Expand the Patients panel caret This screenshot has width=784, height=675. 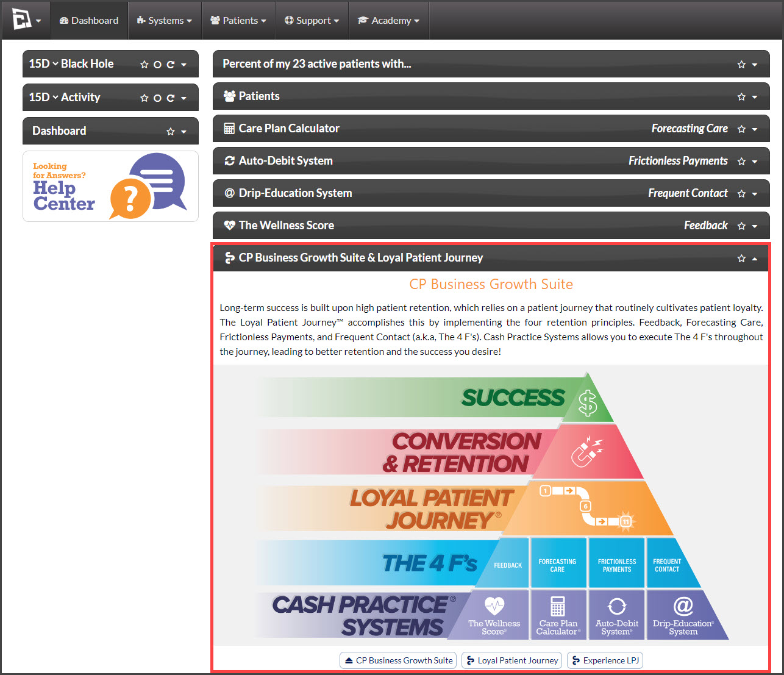pos(755,97)
